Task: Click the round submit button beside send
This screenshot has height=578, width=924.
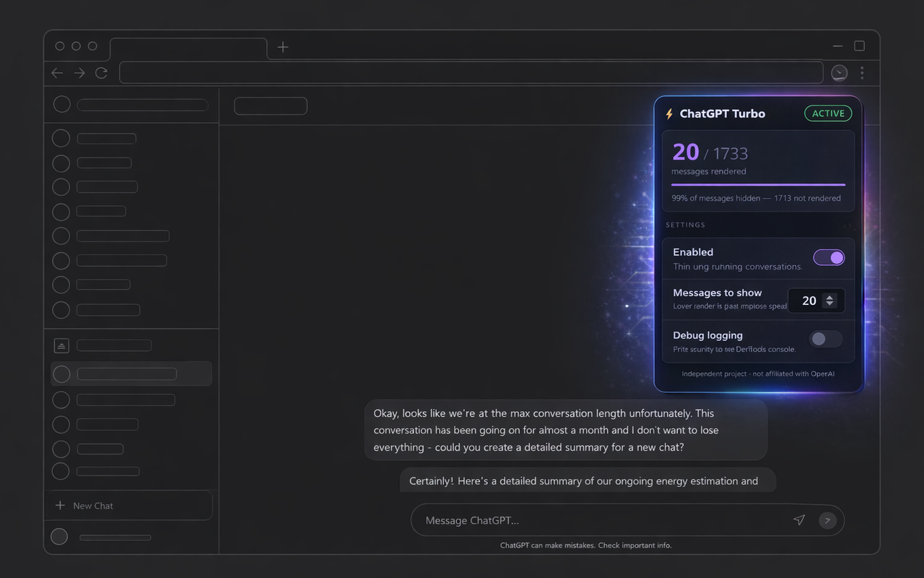Action: 827,520
